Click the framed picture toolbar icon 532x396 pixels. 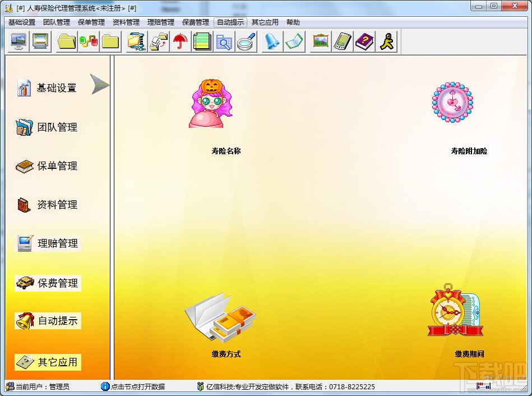click(321, 42)
